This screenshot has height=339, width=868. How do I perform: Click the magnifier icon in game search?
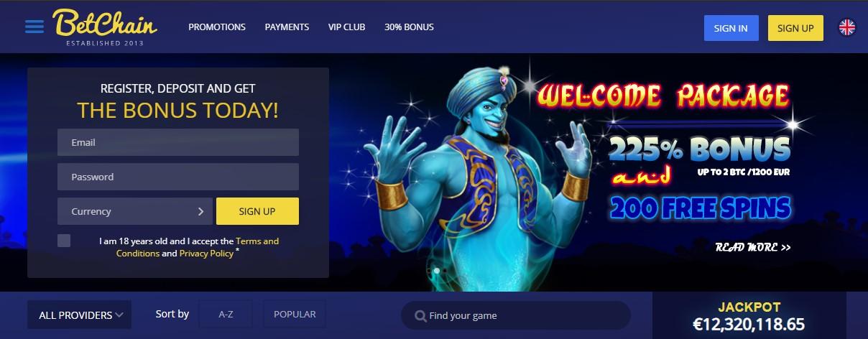click(420, 315)
